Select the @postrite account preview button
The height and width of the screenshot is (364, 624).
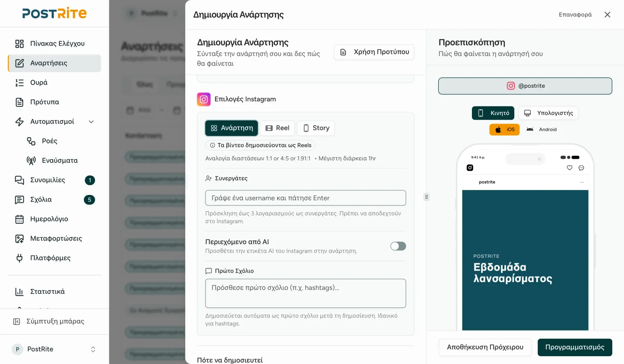525,86
